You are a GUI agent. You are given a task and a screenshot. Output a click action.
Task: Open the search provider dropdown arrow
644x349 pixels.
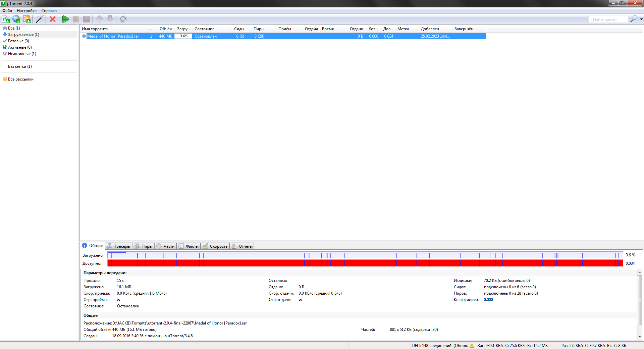tap(641, 19)
